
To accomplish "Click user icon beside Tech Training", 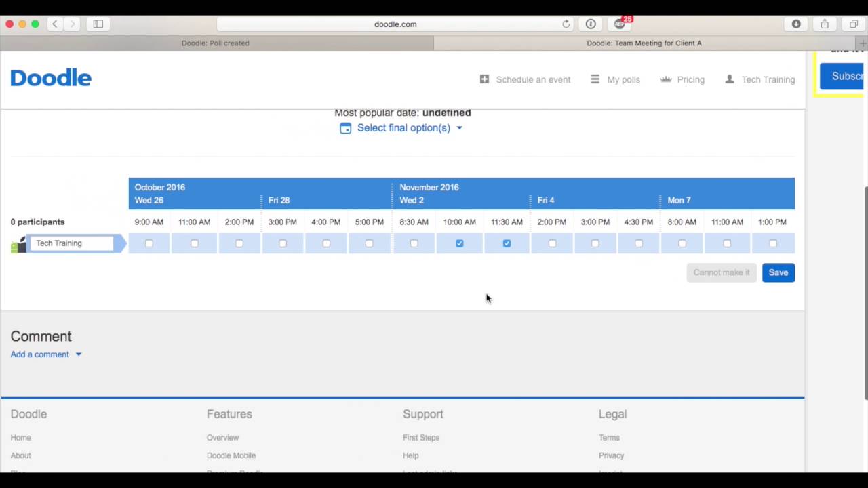I will coord(730,79).
